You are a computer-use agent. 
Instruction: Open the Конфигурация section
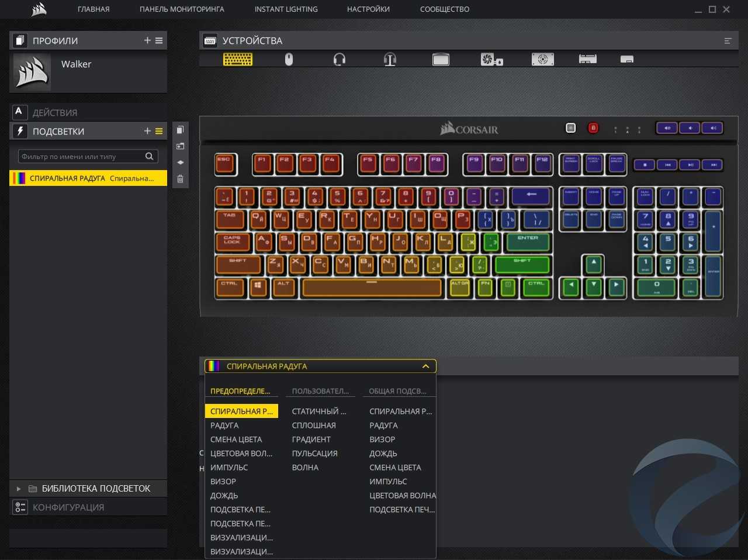pyautogui.click(x=68, y=507)
